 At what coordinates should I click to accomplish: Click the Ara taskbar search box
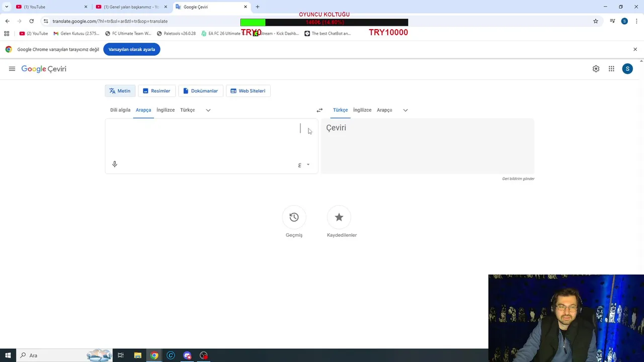64,355
